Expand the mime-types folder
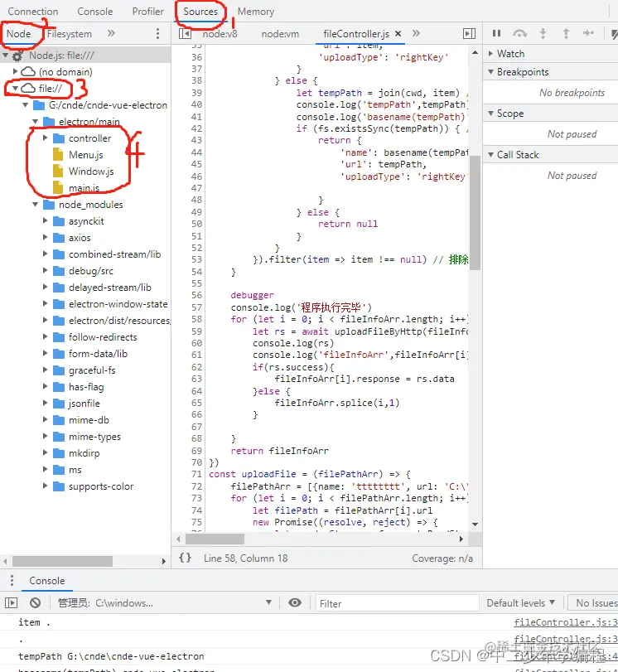 tap(45, 437)
